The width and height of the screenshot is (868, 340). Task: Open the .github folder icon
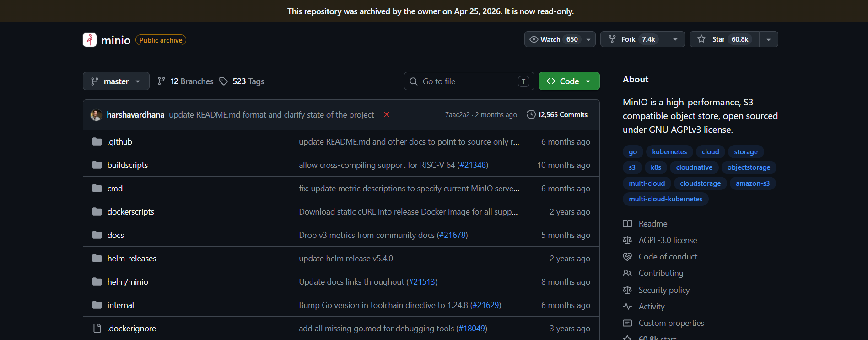[97, 141]
